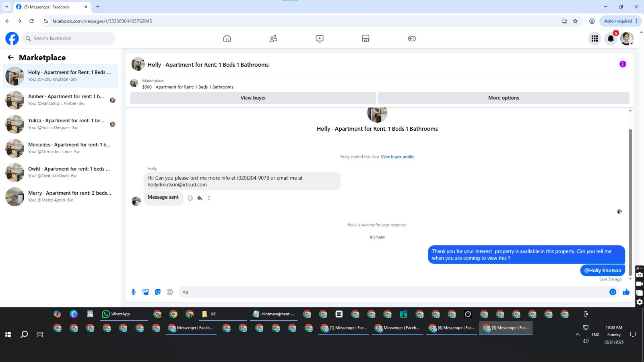Open the notifications bell

pyautogui.click(x=611, y=39)
